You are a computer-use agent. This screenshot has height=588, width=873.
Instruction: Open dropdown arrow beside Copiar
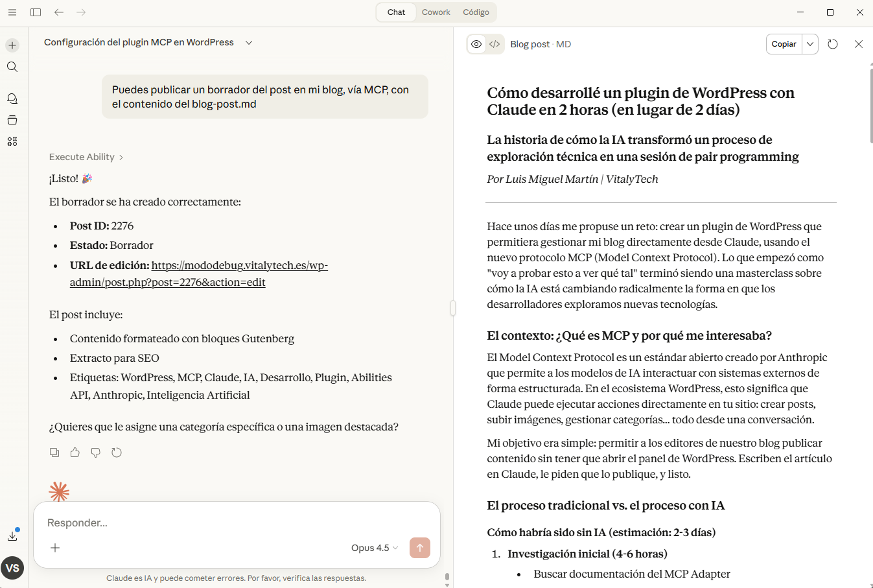point(810,44)
